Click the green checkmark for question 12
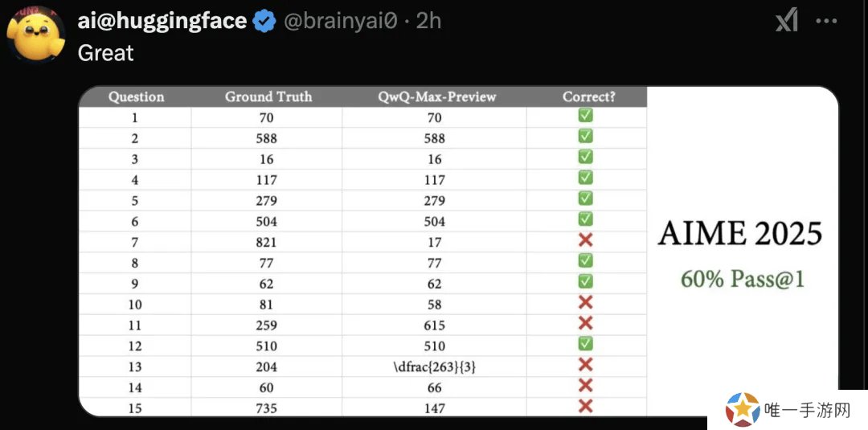This screenshot has height=430, width=868. (x=585, y=344)
